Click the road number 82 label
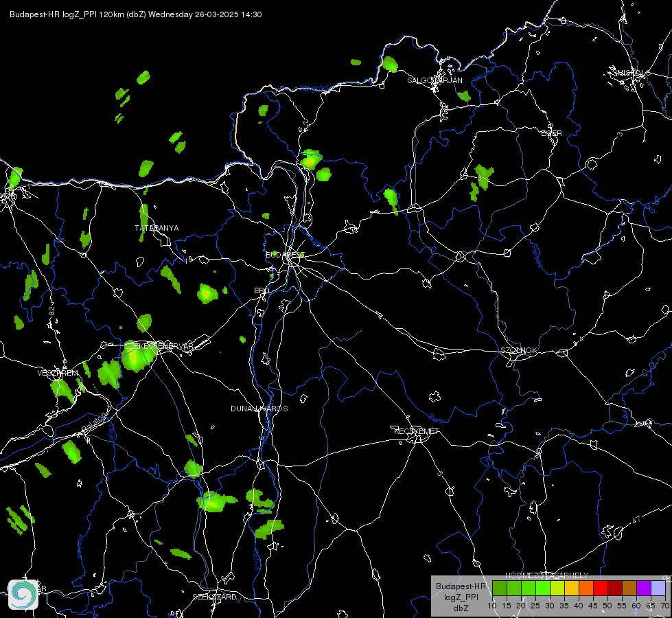Screen dimensions: 672x618 point(52,311)
